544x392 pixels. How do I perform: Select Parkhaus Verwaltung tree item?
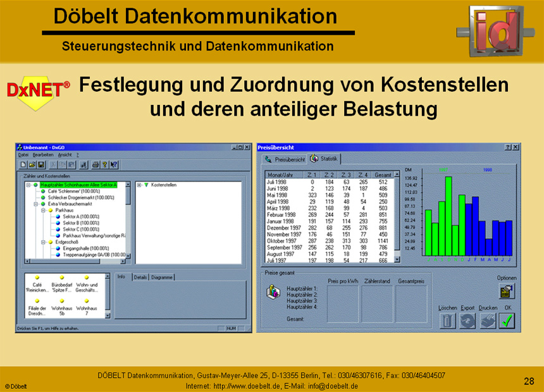[x=94, y=236]
